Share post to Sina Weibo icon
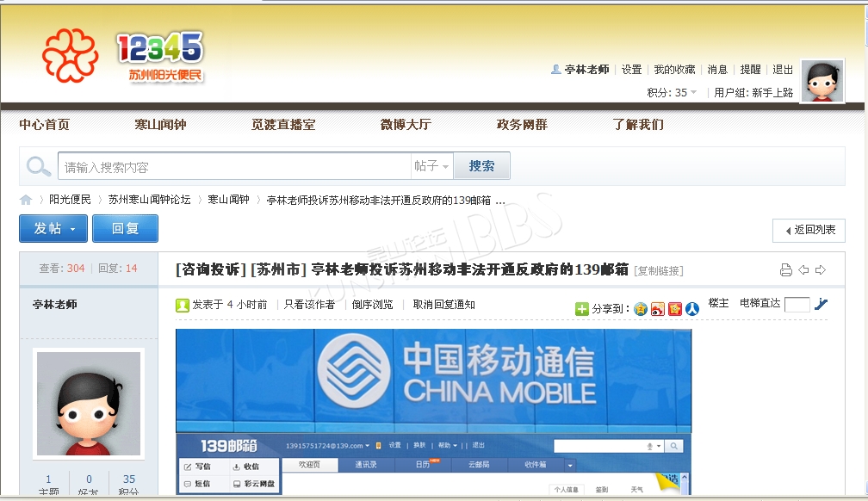868x501 pixels. (658, 309)
